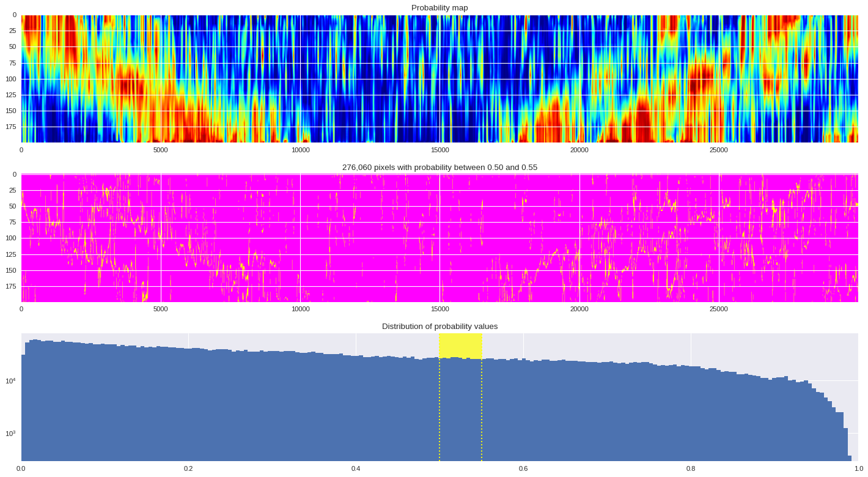Click the "Probability map" plot title
This screenshot has height=477, width=868.
[440, 8]
